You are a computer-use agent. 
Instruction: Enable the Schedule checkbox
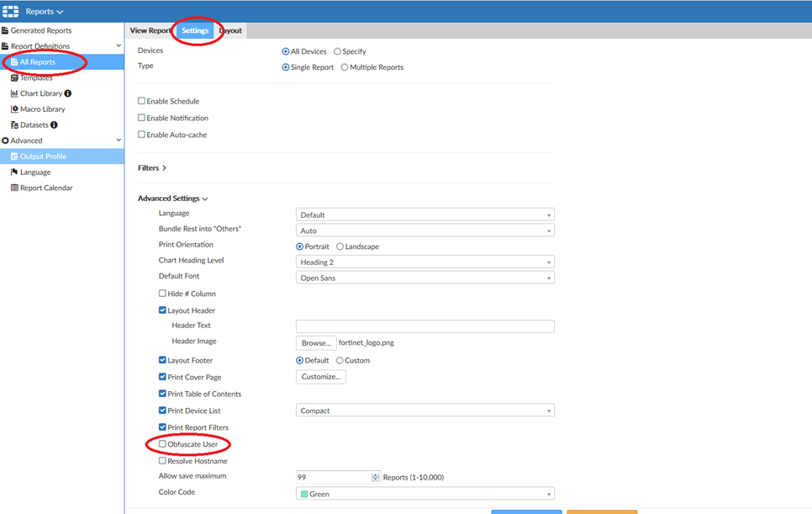(x=141, y=100)
